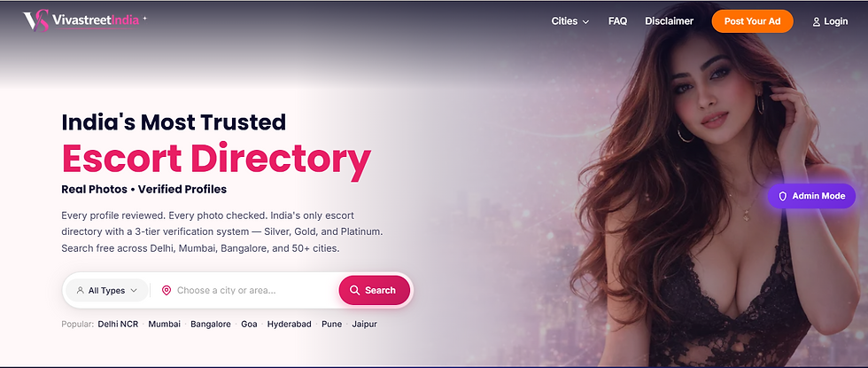Open the FAQ menu item
This screenshot has height=368, width=868.
[x=617, y=21]
